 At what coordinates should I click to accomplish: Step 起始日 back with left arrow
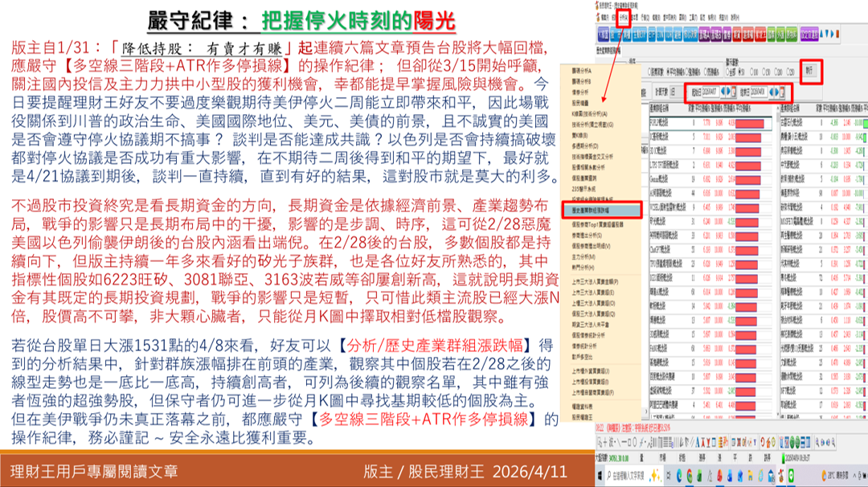point(723,92)
